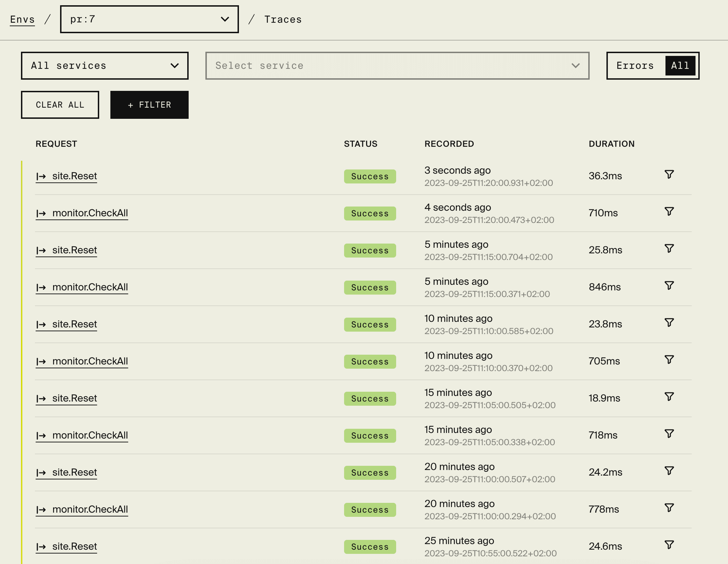Expand the All services dropdown

pos(105,66)
